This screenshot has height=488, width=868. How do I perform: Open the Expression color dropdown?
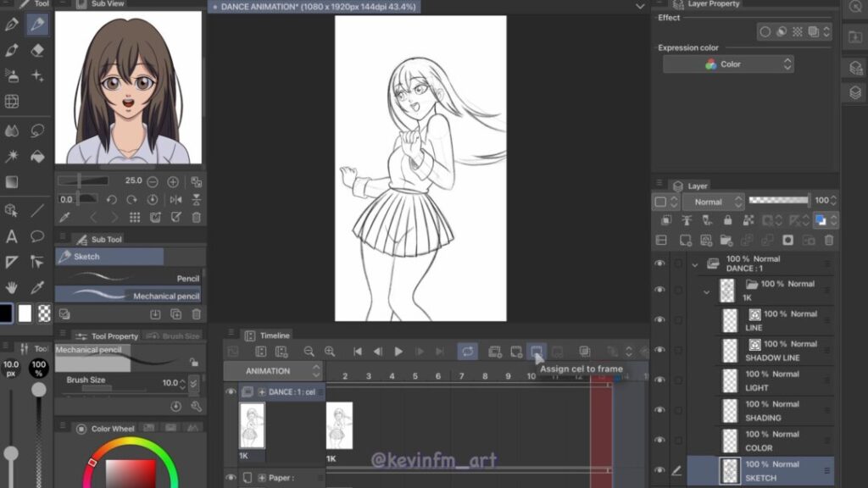[728, 64]
